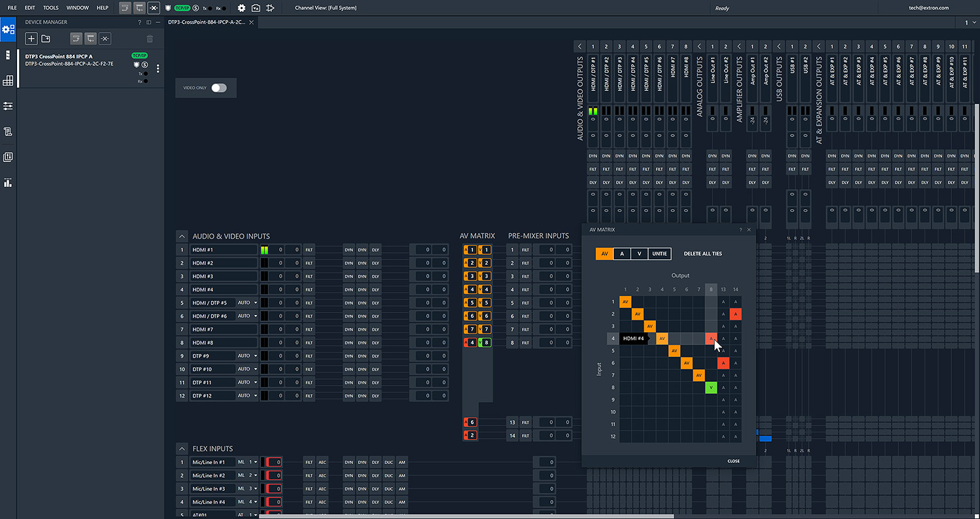The width and height of the screenshot is (980, 519).
Task: Open the TOOLS menu
Action: click(50, 8)
